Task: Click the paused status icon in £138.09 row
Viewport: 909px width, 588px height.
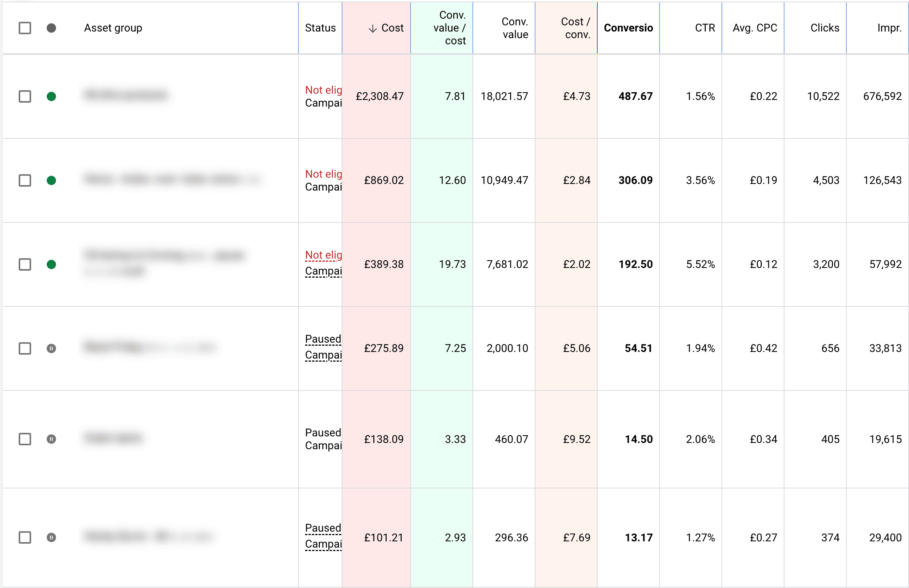Action: pos(51,439)
